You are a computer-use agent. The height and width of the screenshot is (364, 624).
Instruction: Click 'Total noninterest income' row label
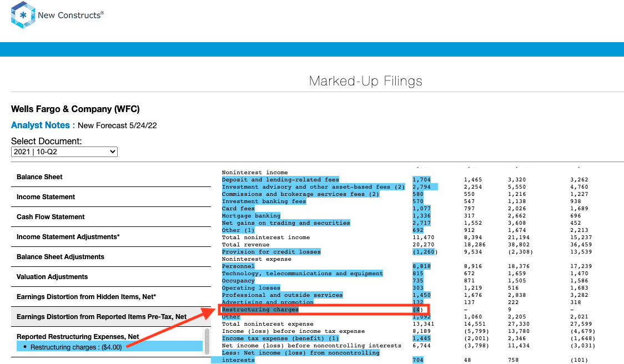coord(265,237)
